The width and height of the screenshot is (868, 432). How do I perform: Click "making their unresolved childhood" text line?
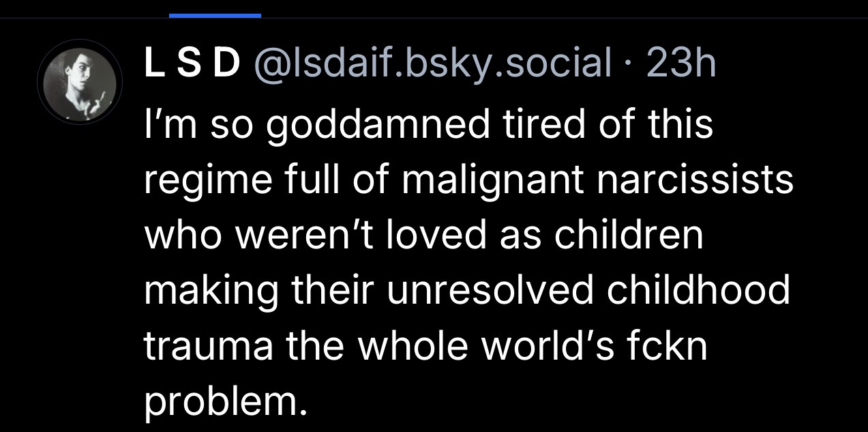click(x=466, y=291)
